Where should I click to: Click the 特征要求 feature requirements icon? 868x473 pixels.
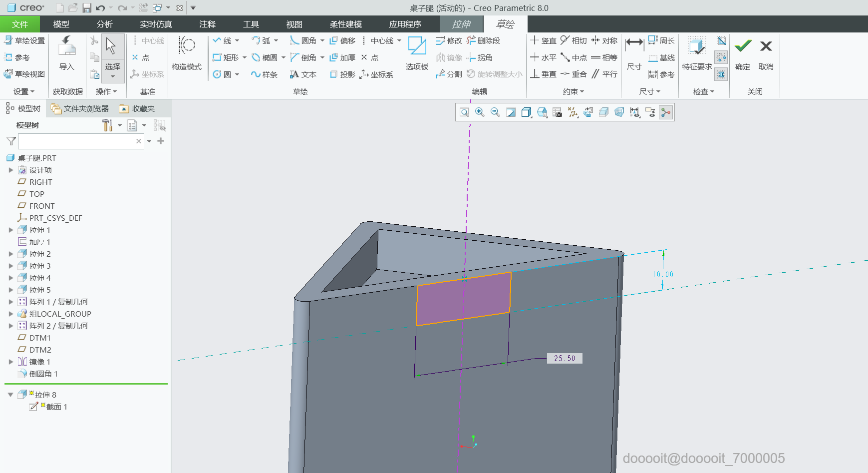pyautogui.click(x=696, y=47)
